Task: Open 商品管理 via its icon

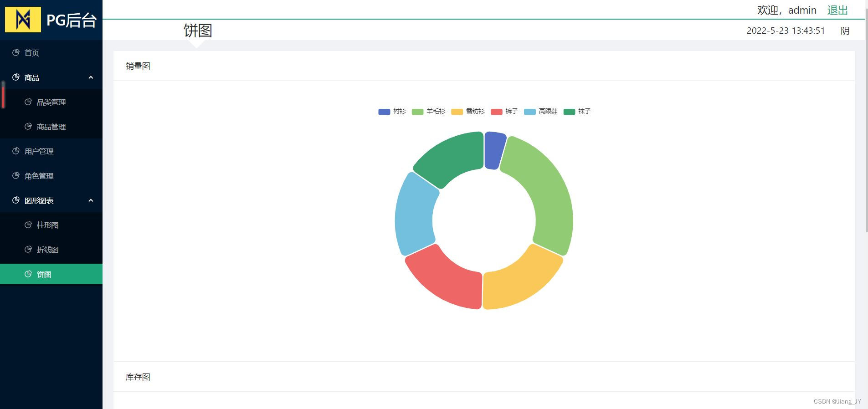Action: [28, 126]
